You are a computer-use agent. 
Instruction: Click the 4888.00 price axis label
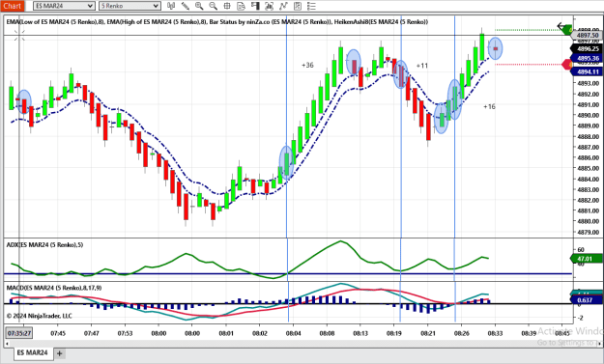588,136
